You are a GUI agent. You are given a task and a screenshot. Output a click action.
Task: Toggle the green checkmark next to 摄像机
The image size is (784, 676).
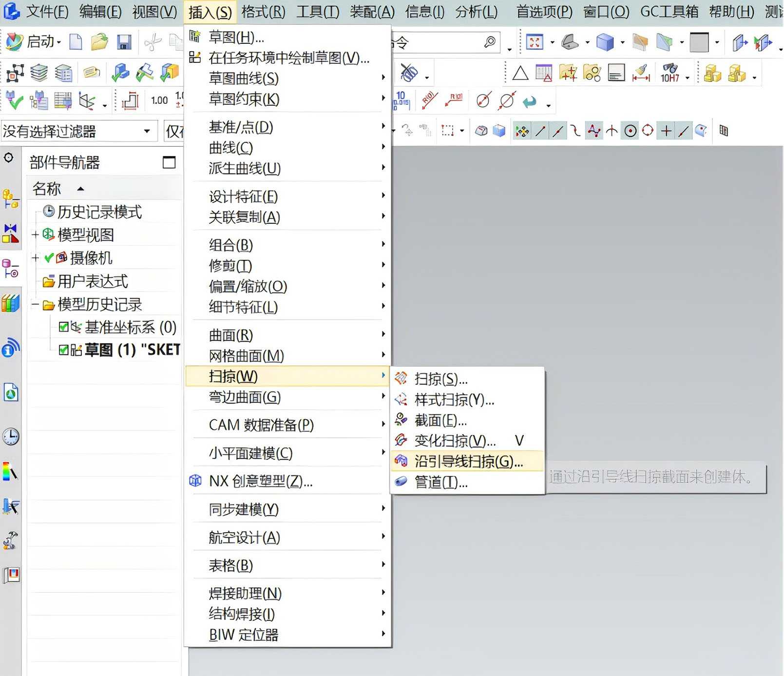click(x=49, y=258)
